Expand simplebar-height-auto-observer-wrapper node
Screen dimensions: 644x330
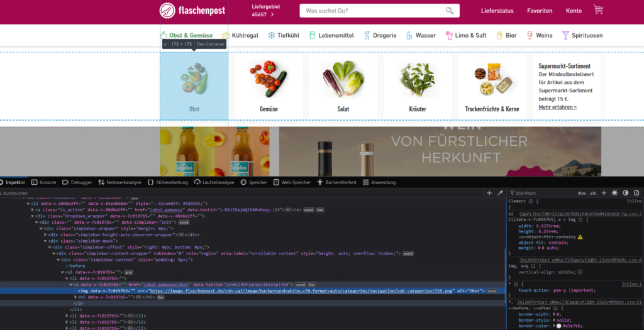click(45, 235)
